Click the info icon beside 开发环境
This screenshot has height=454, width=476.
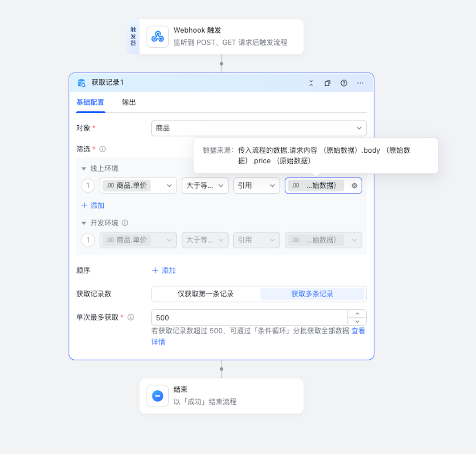tap(125, 223)
